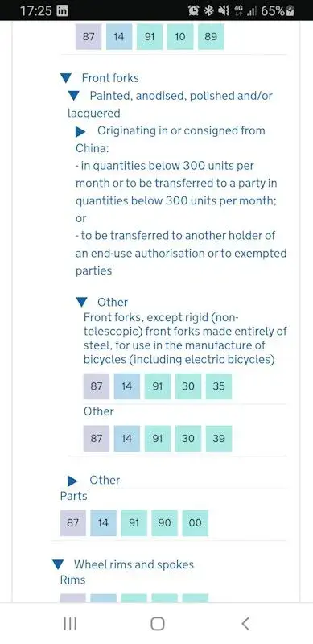Open recent apps navigation icon

(x=70, y=623)
